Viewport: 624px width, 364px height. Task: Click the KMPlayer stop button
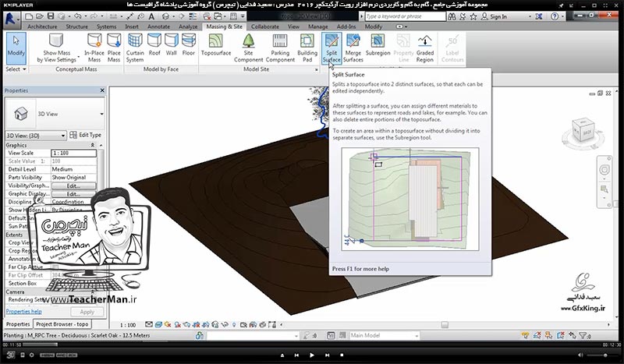point(342,355)
